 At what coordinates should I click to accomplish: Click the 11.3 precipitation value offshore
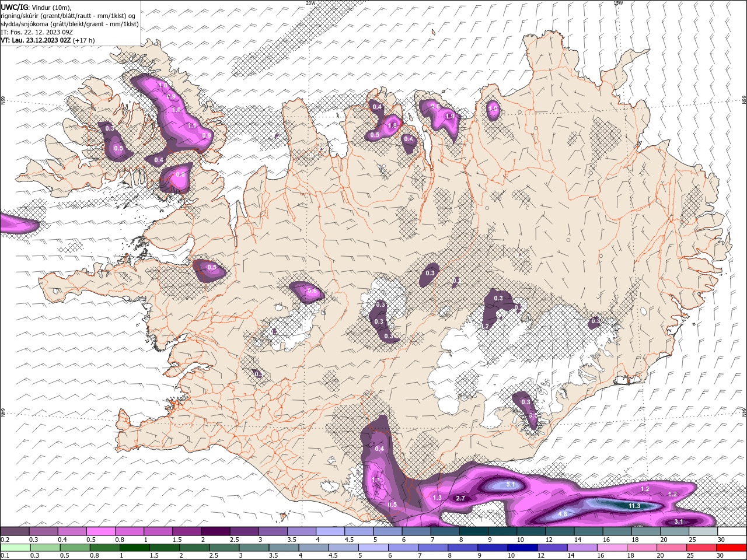(634, 506)
